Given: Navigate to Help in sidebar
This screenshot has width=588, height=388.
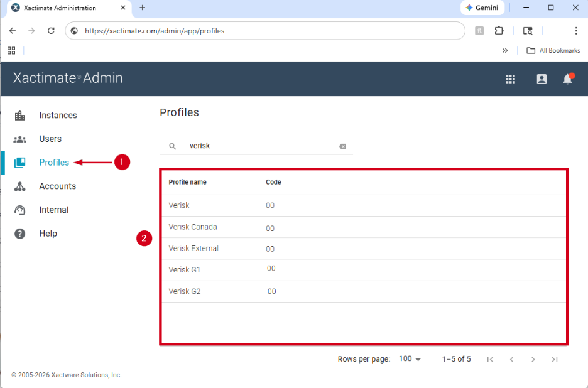Looking at the screenshot, I should (x=48, y=234).
